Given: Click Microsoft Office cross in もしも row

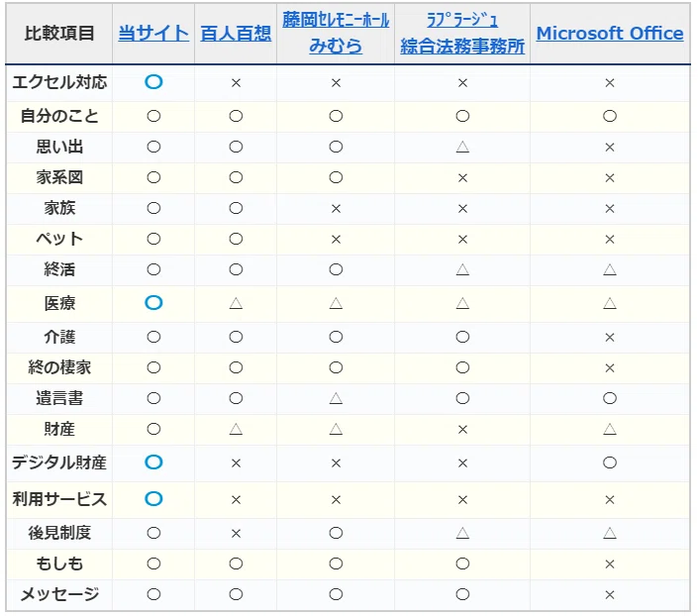Looking at the screenshot, I should click(x=610, y=565).
